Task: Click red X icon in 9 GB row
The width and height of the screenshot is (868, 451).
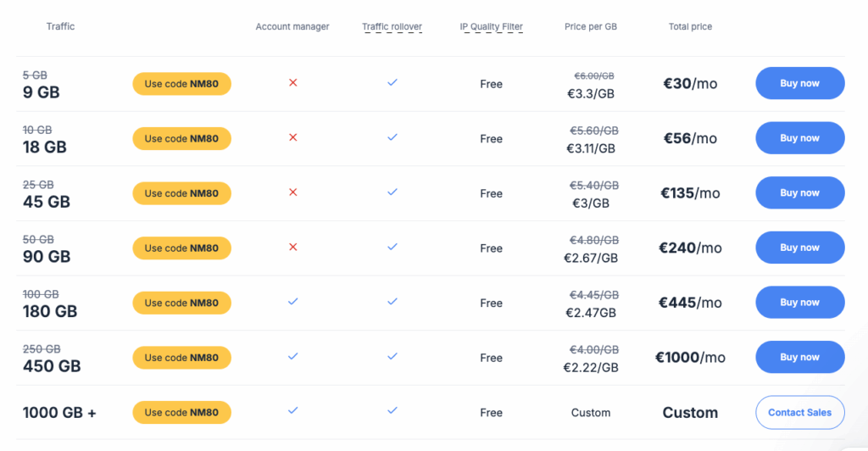Action: pyautogui.click(x=292, y=83)
